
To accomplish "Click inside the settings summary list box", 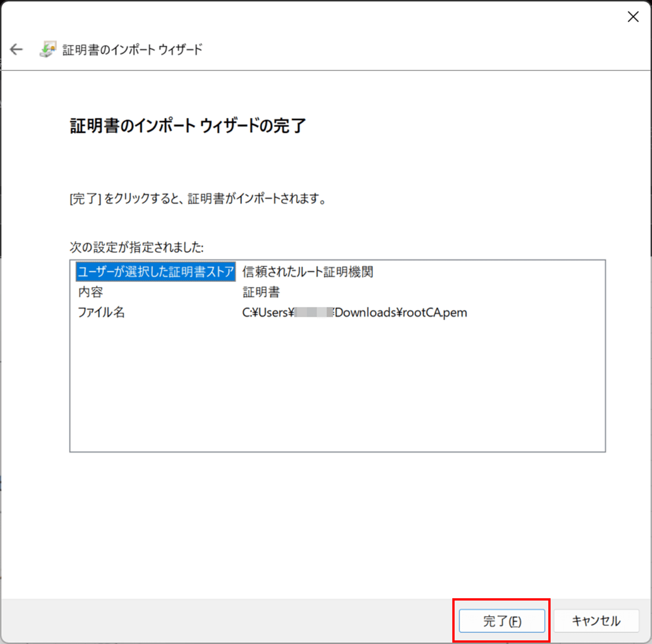I will pyautogui.click(x=337, y=385).
